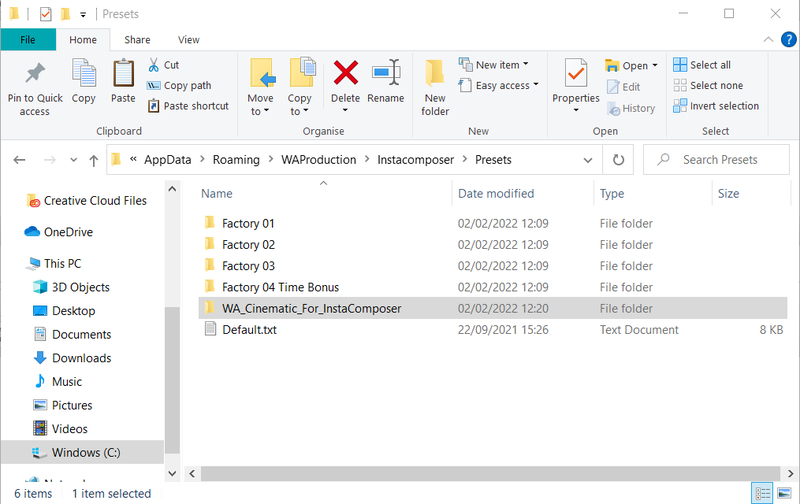The height and width of the screenshot is (504, 800).
Task: Create a New folder
Action: (435, 88)
